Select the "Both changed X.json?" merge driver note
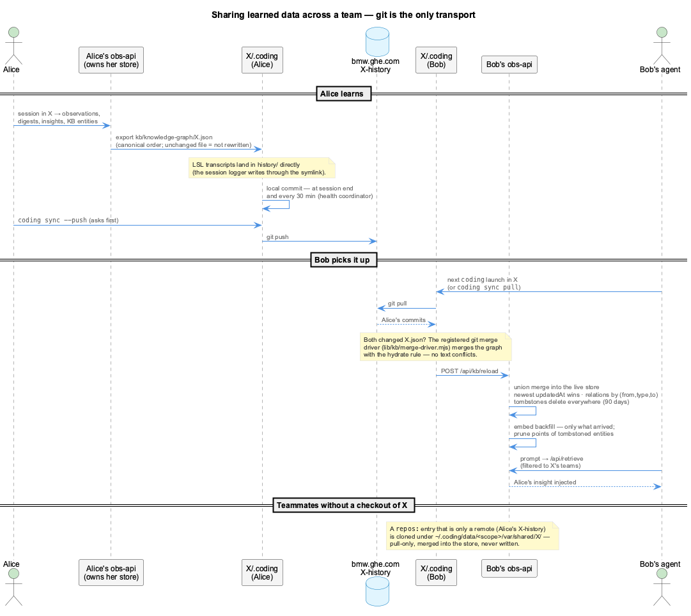 tap(435, 347)
